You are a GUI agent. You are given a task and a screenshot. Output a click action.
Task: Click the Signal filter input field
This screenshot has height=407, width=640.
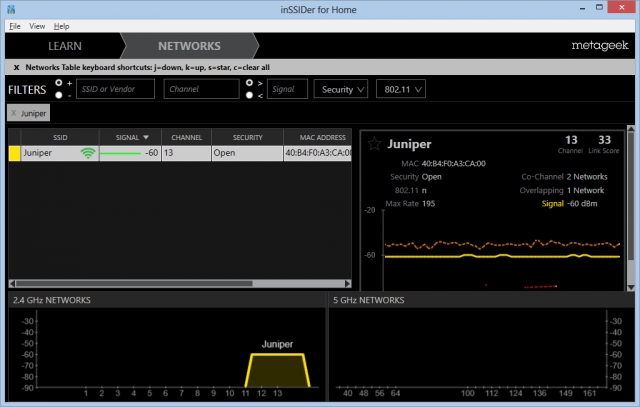(287, 89)
